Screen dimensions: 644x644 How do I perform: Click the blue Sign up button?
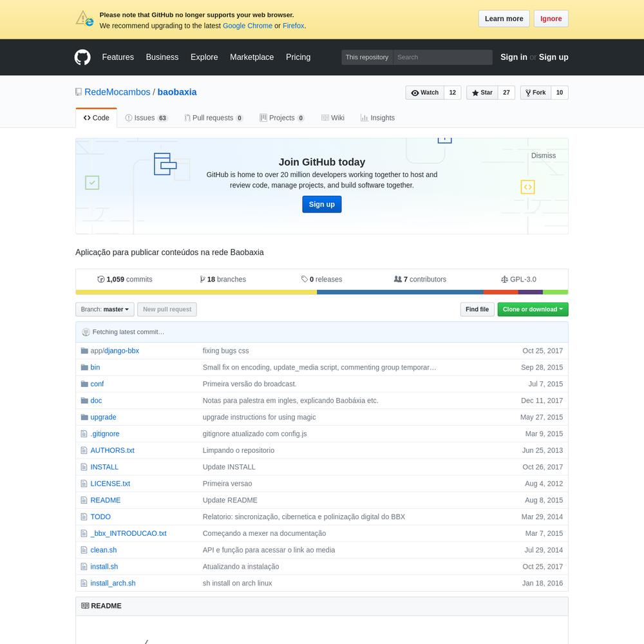point(321,204)
